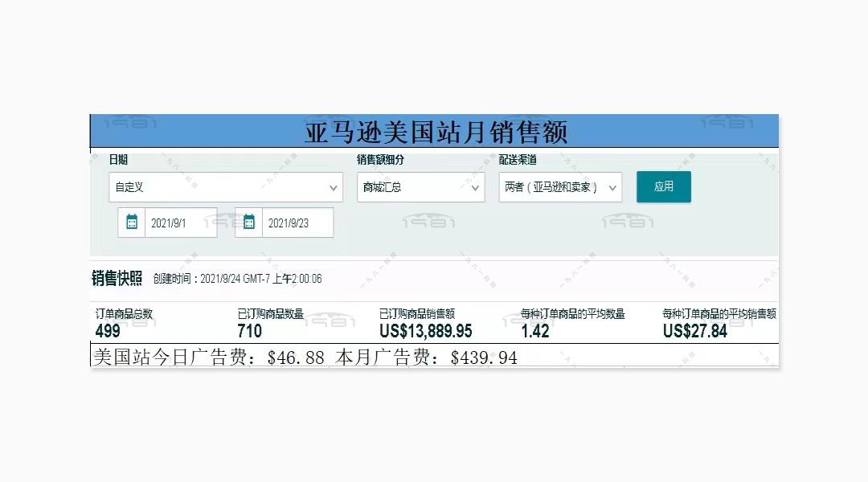The height and width of the screenshot is (482, 868).
Task: Click the 配送渠道 label
Action: [x=518, y=159]
